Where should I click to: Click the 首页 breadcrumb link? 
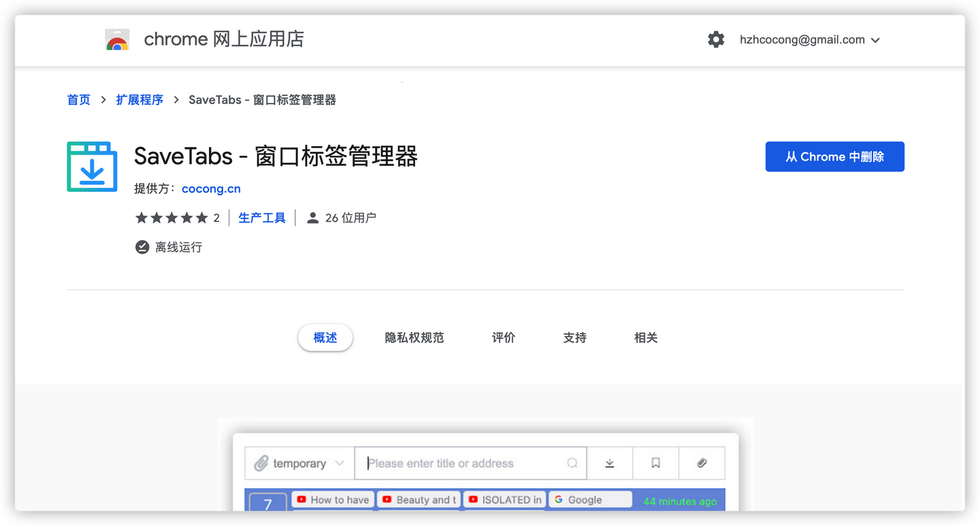click(78, 99)
